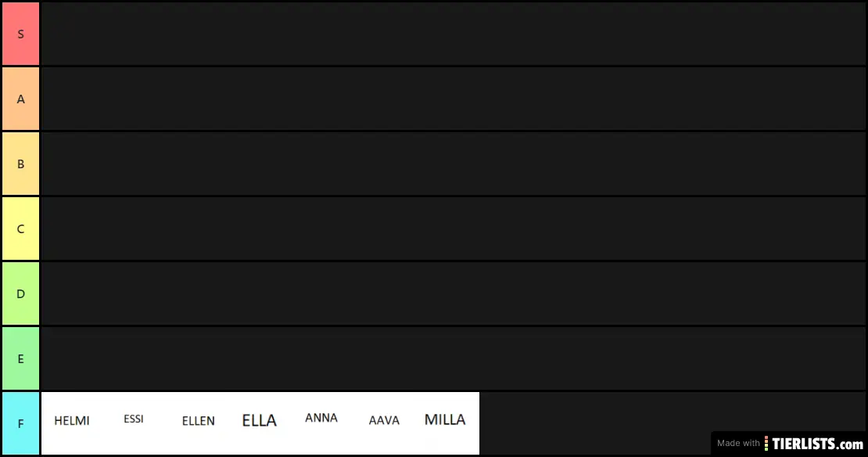
Task: Click the empty E tier row
Action: pos(454,358)
